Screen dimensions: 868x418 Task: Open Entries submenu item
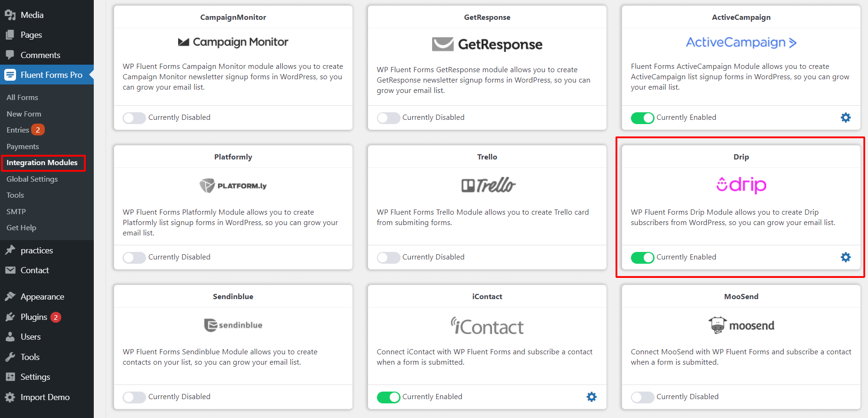18,130
